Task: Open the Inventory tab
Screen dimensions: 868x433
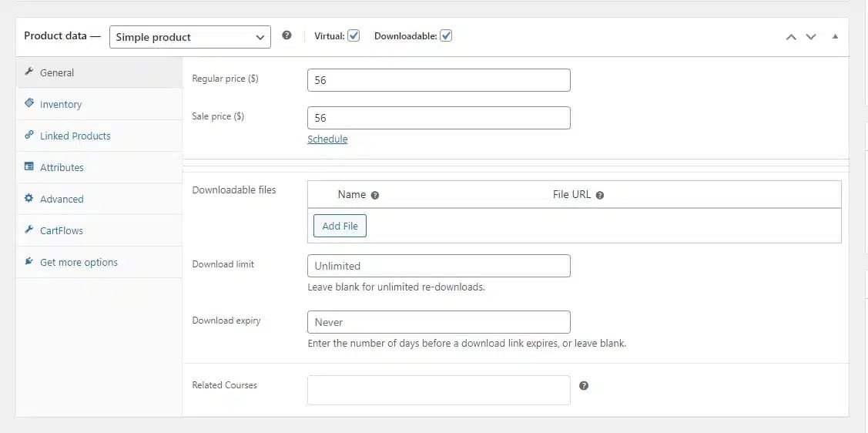Action: [x=99, y=104]
